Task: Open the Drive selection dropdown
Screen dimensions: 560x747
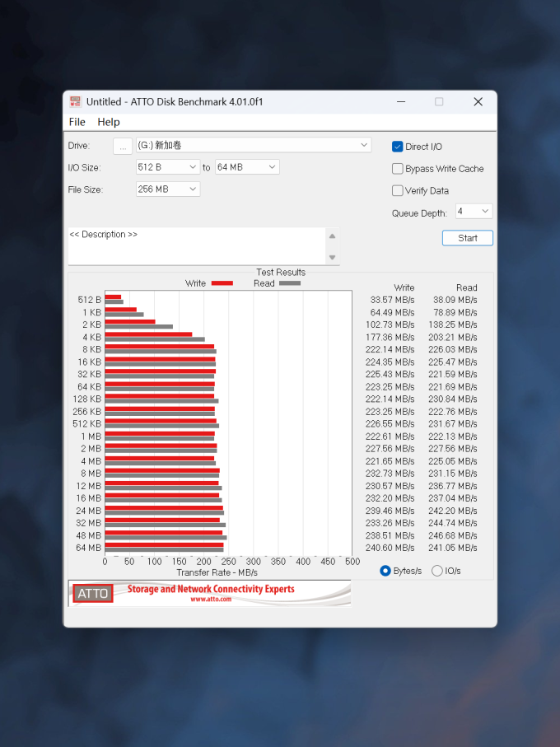Action: pos(254,145)
